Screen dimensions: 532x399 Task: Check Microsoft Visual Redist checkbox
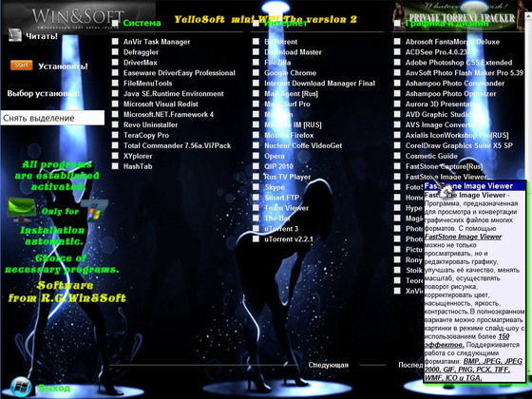pos(115,104)
